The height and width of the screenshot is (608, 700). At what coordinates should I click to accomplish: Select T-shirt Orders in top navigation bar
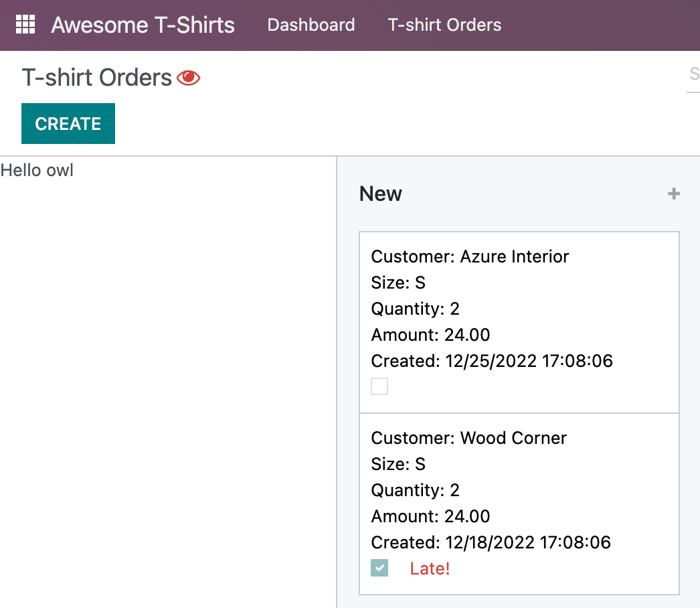tap(444, 25)
